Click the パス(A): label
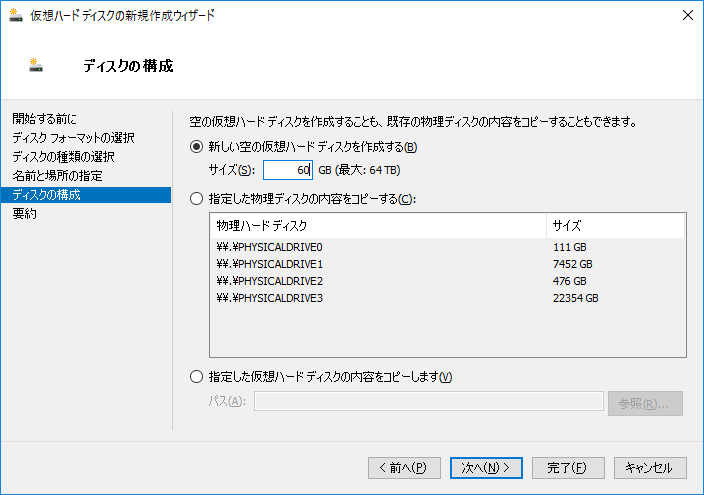Viewport: 704px width, 495px height. [x=227, y=401]
